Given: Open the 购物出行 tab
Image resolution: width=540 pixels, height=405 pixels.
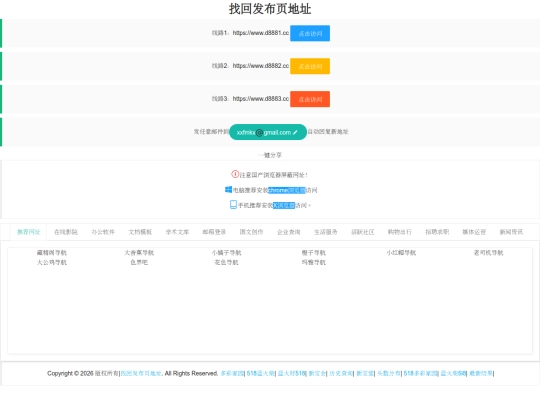Looking at the screenshot, I should pos(400,232).
